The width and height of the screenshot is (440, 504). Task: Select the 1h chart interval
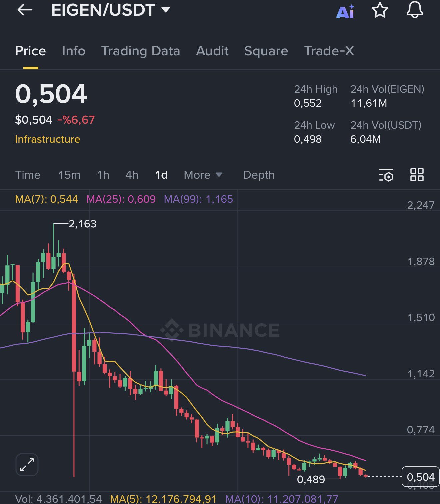(103, 175)
